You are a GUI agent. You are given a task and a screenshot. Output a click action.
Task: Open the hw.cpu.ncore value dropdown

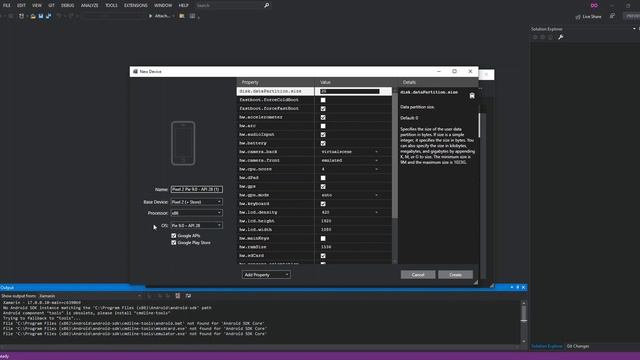[376, 169]
